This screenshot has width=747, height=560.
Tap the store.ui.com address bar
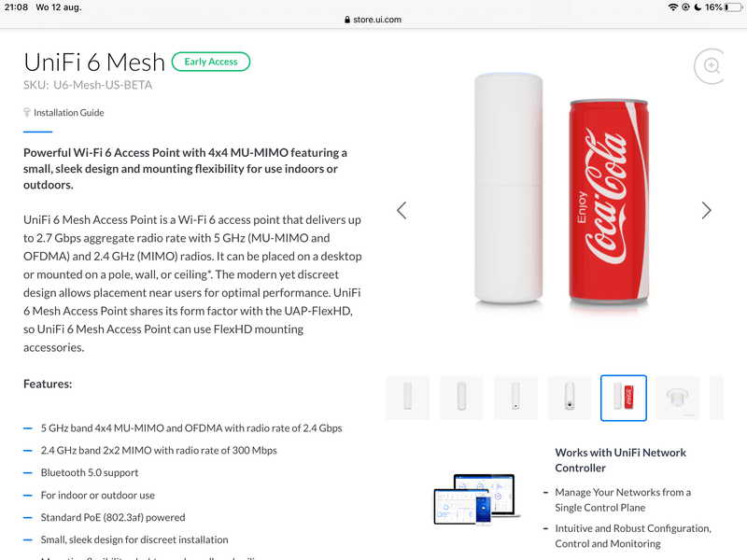click(x=373, y=19)
